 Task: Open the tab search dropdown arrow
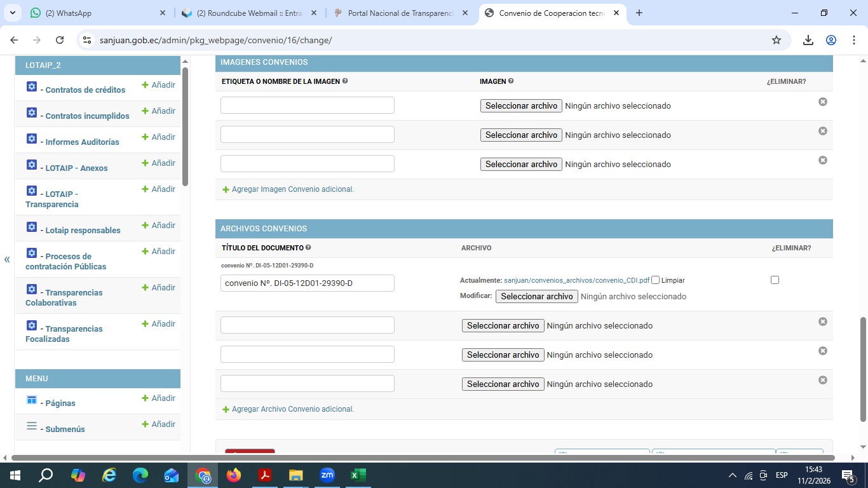click(x=13, y=13)
